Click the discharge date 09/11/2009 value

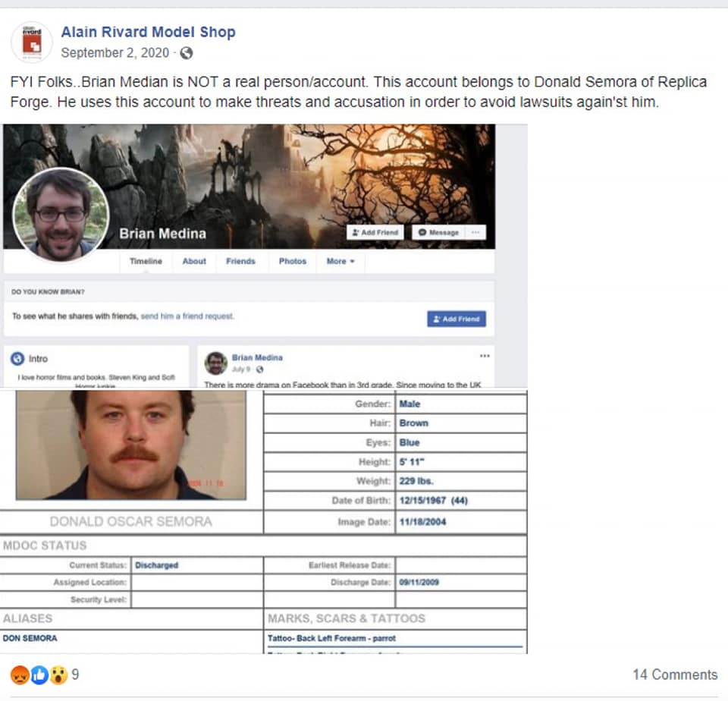419,583
